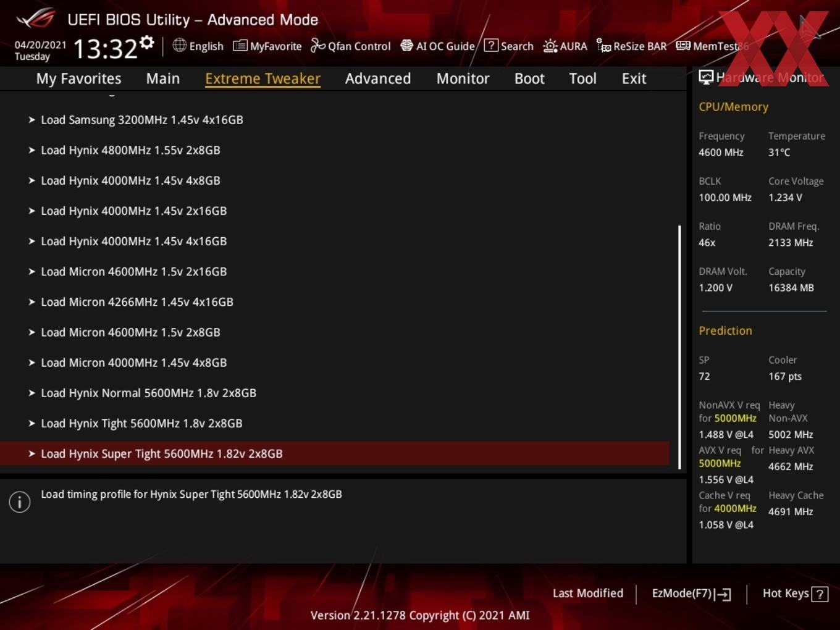Click Ratio value 46x
Screen dimensions: 840x630
click(707, 242)
